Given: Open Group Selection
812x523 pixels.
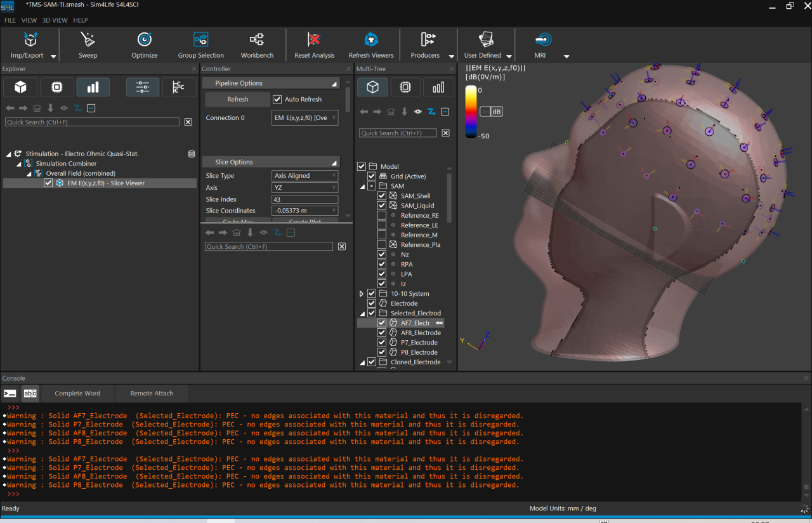Looking at the screenshot, I should click(x=200, y=45).
